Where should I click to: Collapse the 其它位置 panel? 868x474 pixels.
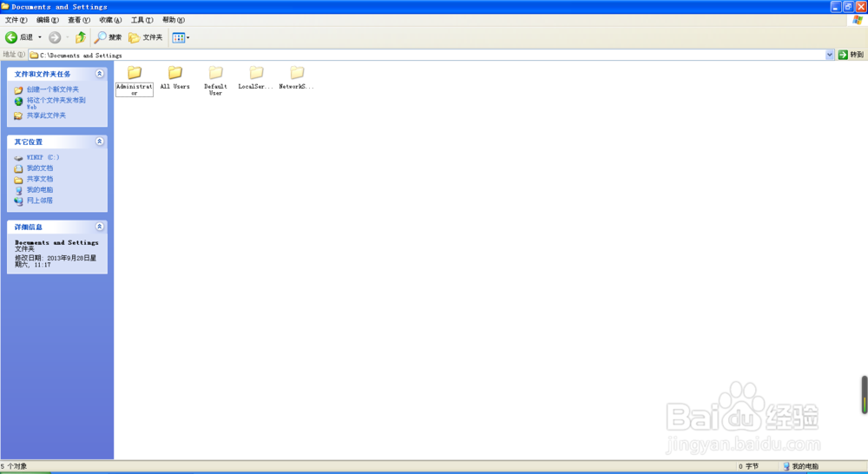point(100,142)
